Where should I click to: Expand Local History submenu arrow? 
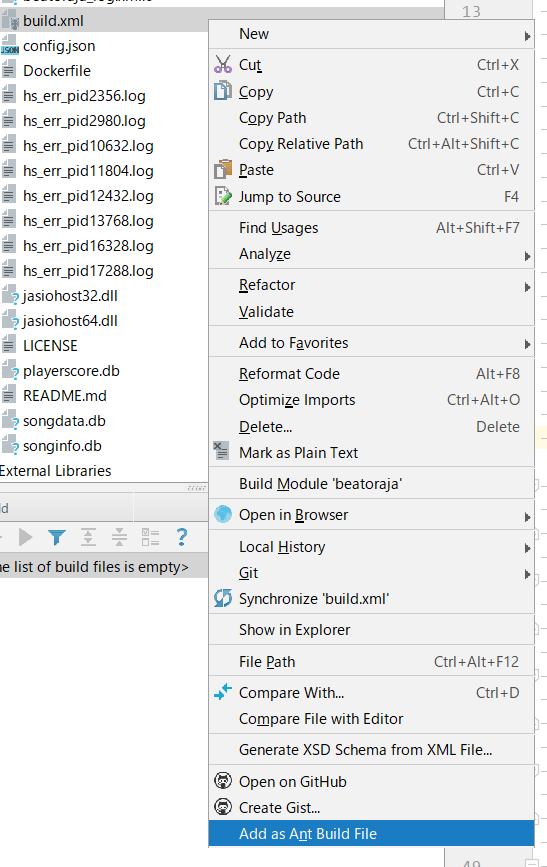(x=527, y=548)
